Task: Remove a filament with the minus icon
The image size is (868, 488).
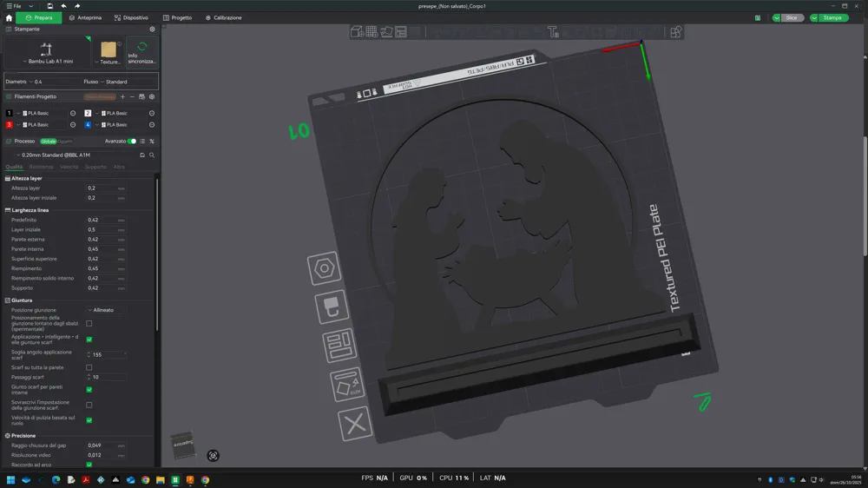Action: [x=132, y=96]
